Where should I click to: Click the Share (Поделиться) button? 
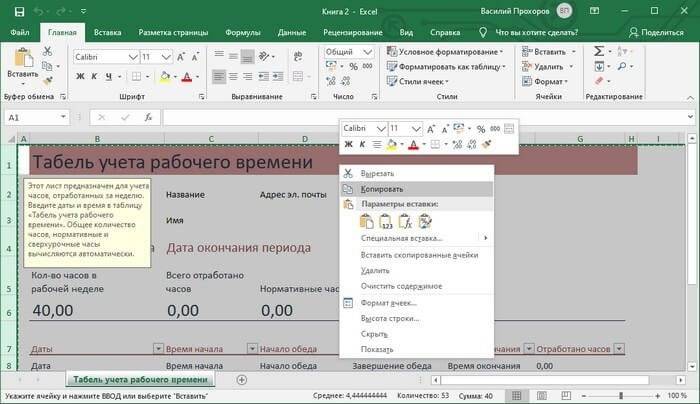(x=656, y=32)
